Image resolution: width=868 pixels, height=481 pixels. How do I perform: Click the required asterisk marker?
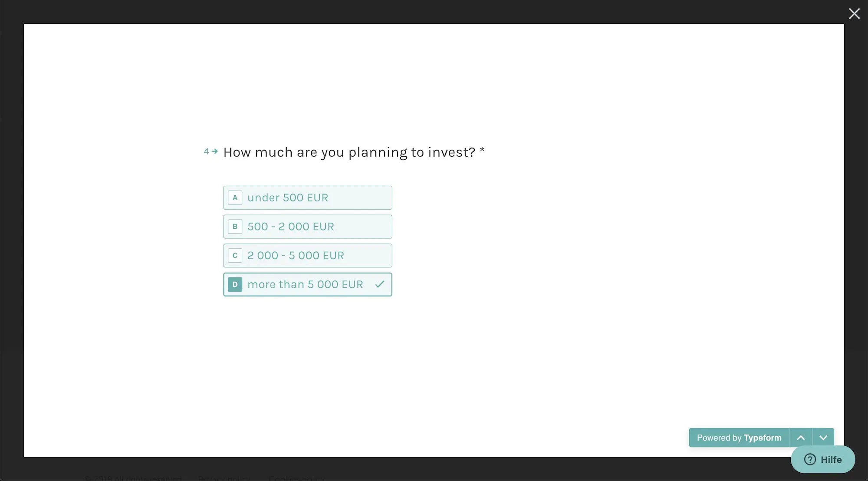click(x=482, y=150)
